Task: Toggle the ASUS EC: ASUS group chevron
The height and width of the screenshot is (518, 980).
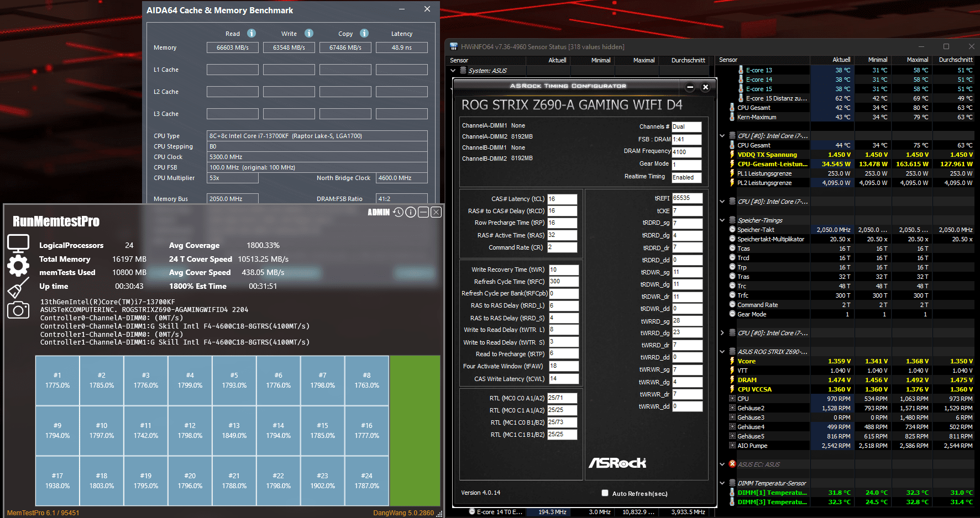Action: point(722,464)
